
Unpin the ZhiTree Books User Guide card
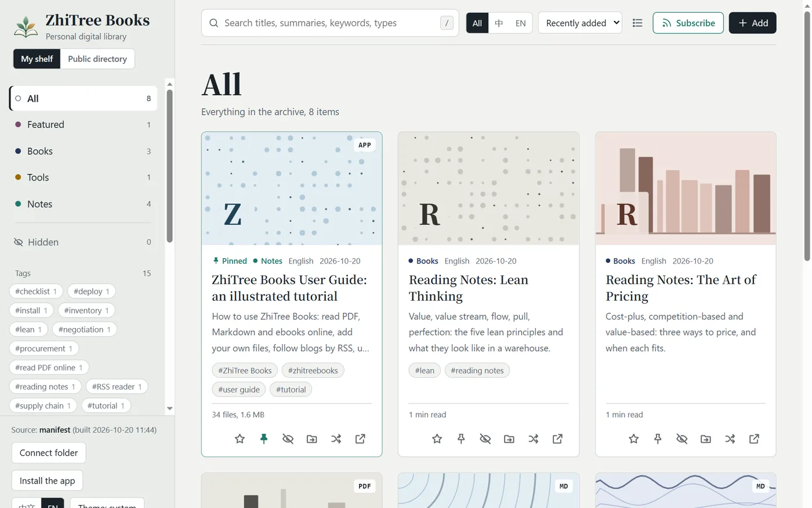pyautogui.click(x=264, y=439)
